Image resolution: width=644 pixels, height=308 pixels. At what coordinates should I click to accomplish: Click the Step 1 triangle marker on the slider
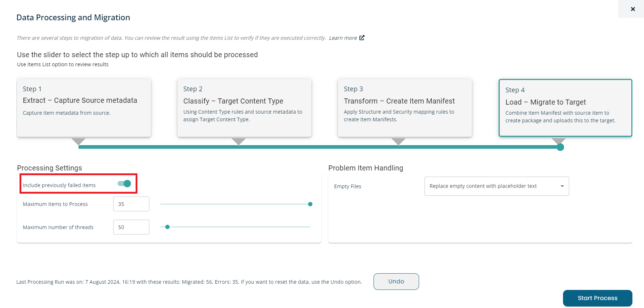point(78,141)
